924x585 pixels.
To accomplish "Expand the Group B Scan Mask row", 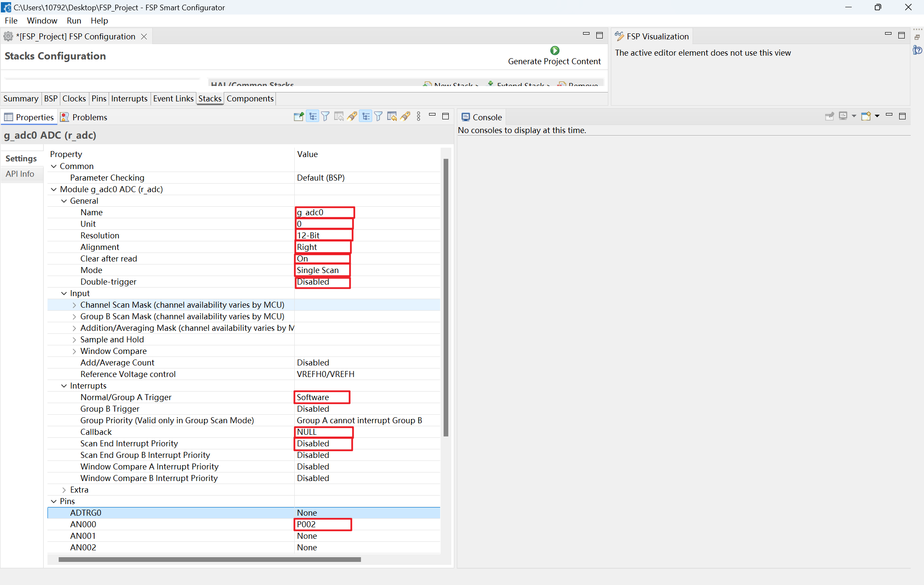I will coord(74,316).
